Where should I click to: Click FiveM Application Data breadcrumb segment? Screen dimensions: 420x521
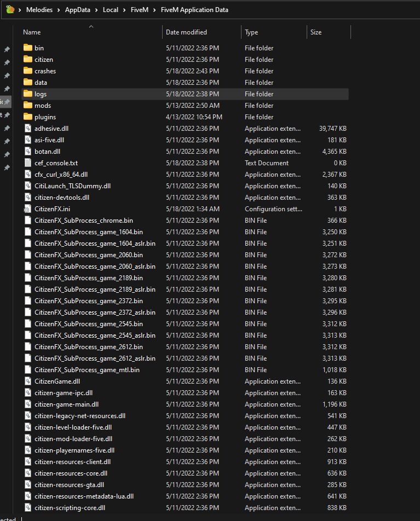pos(194,10)
